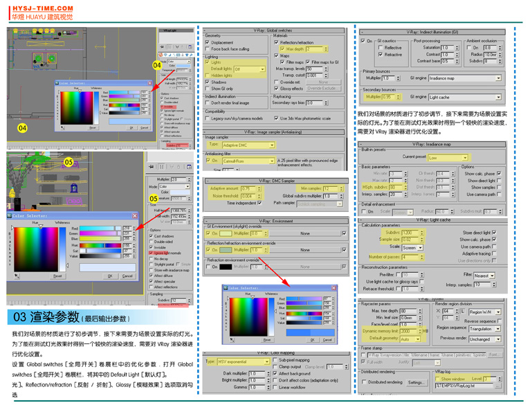This screenshot has height=412, width=532.
Task: Click the collapse arrow on V-Ray Color mapping rollout
Action: tap(206, 354)
